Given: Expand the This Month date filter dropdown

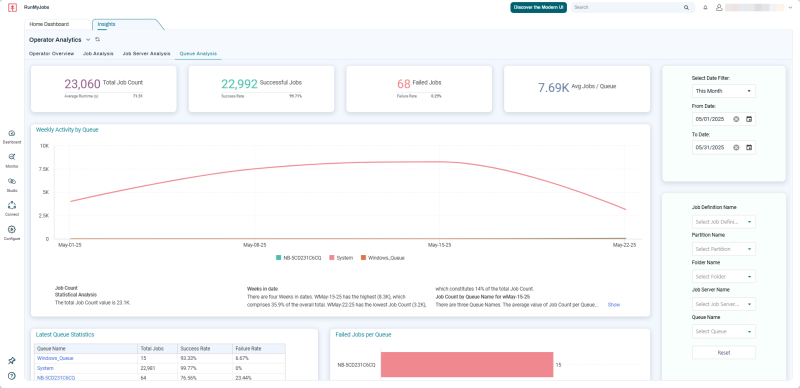Looking at the screenshot, I should [723, 91].
